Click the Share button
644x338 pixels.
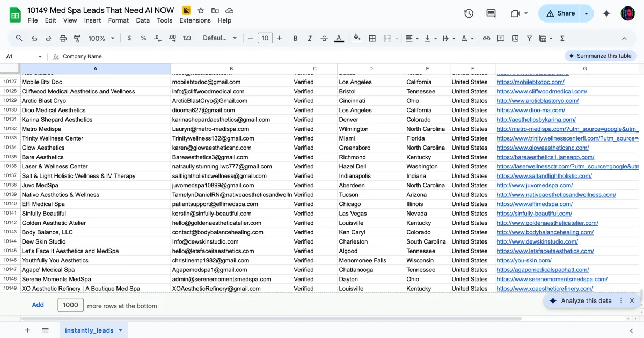pyautogui.click(x=560, y=13)
